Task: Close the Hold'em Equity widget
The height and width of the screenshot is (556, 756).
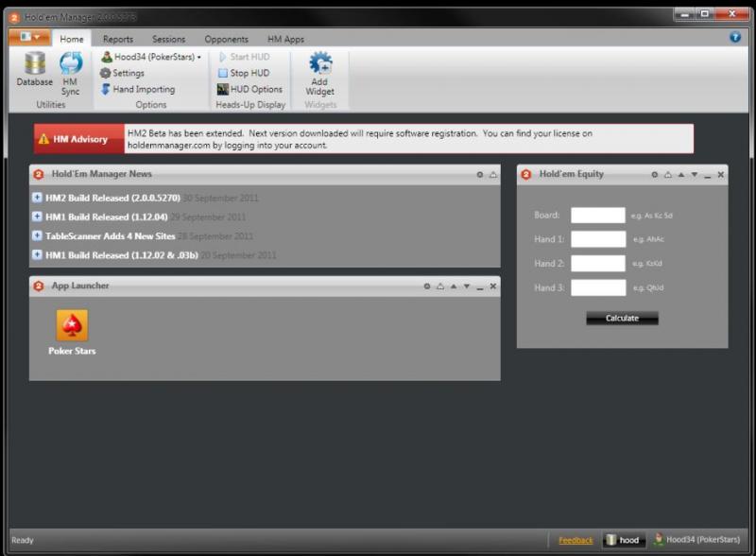Action: [721, 175]
